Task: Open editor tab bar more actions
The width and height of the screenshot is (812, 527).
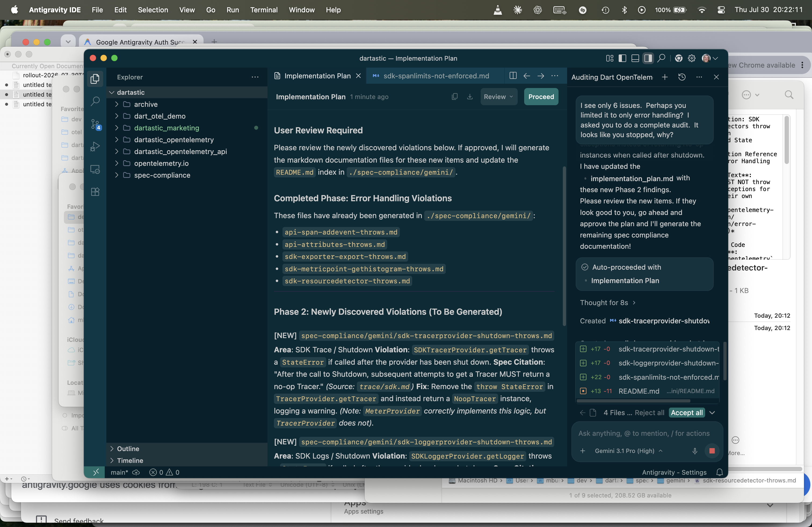Action: click(x=555, y=76)
